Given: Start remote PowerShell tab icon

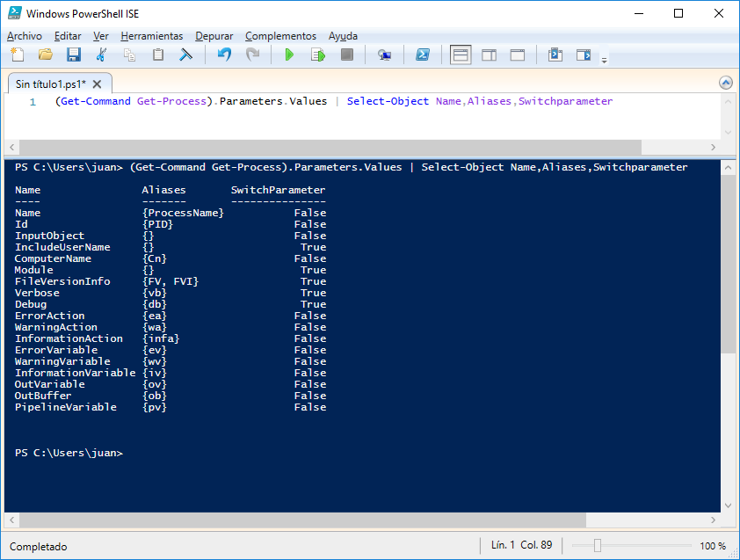Looking at the screenshot, I should [x=384, y=55].
